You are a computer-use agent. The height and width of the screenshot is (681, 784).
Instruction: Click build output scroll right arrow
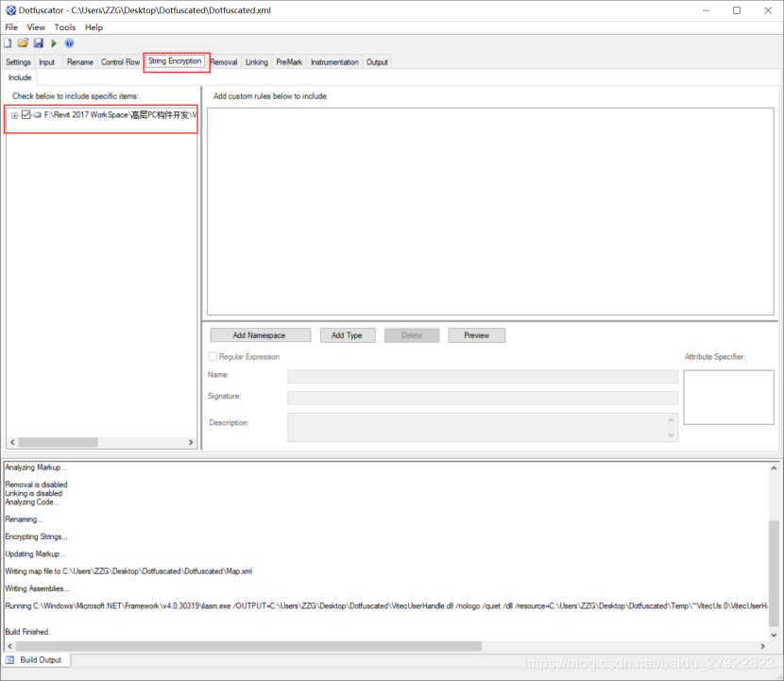762,646
